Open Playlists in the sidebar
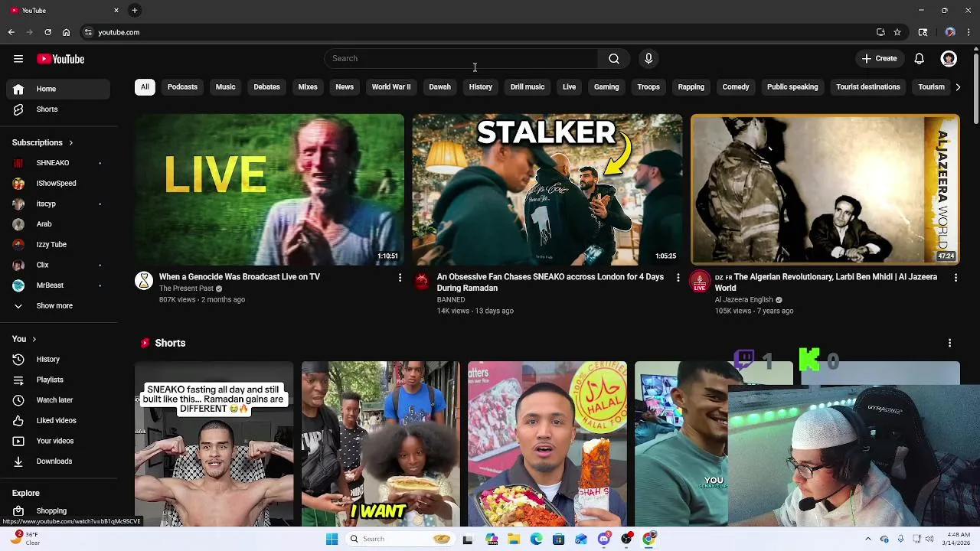The height and width of the screenshot is (551, 980). tap(59, 380)
